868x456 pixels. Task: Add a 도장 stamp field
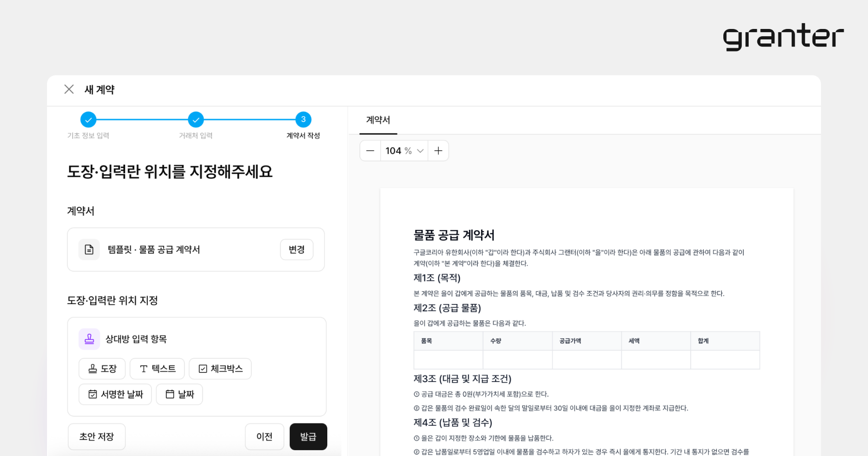(102, 369)
